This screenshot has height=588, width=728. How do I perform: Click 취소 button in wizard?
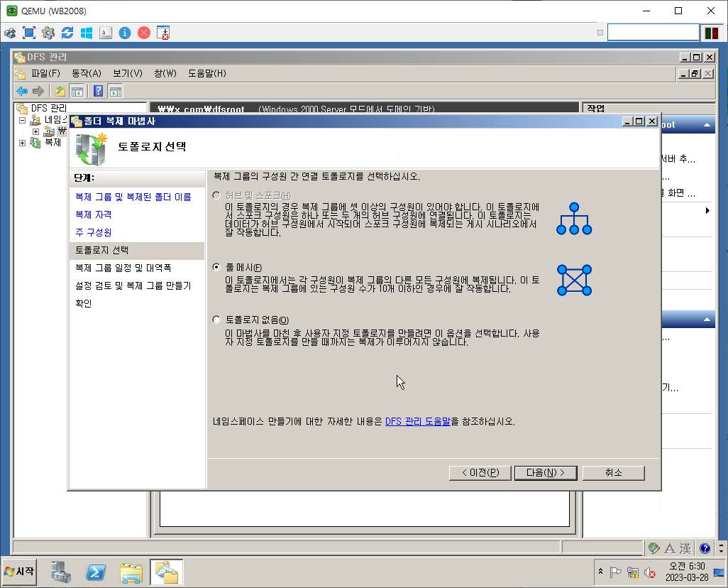[x=613, y=473]
